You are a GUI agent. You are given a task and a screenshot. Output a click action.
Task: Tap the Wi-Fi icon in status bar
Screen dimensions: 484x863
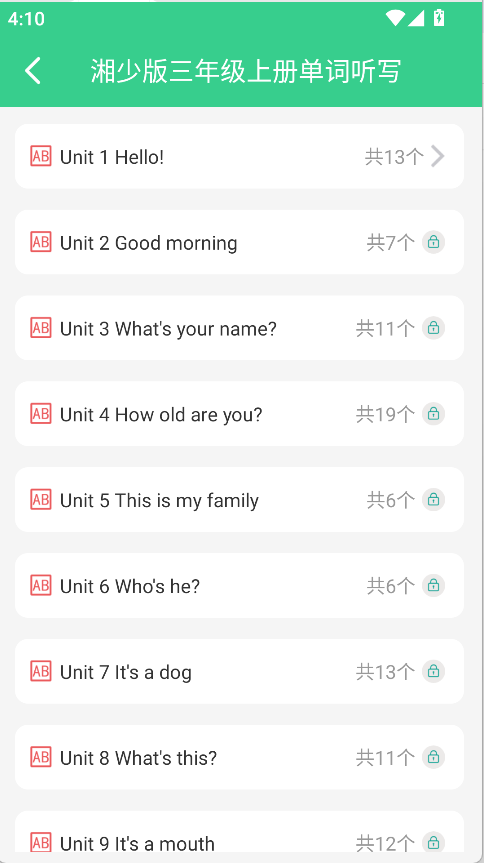tap(395, 18)
